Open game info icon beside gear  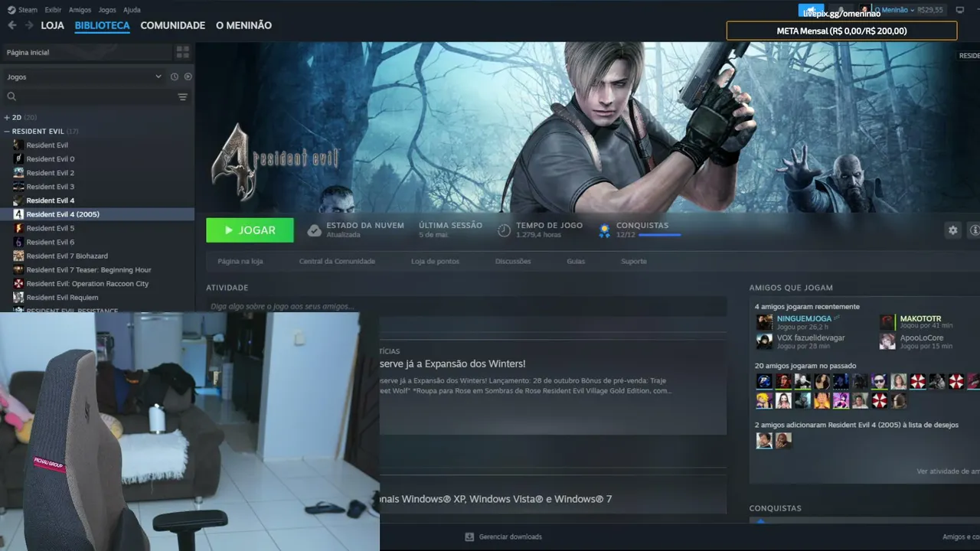974,230
